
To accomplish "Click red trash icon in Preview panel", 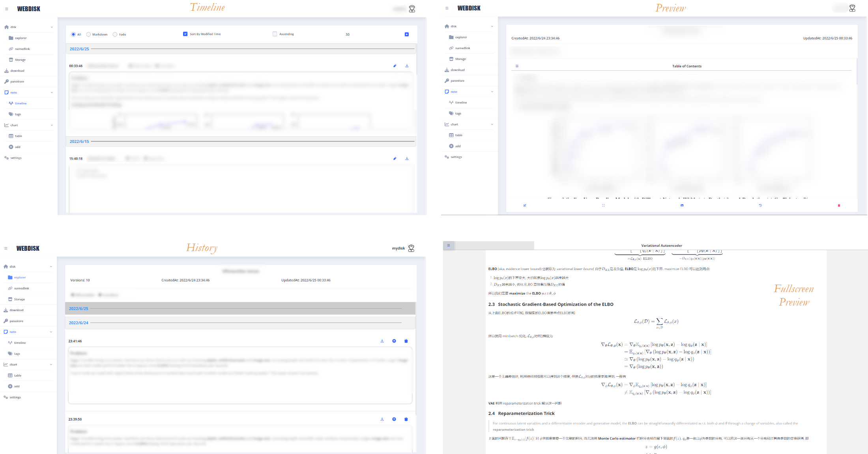I will (x=839, y=206).
